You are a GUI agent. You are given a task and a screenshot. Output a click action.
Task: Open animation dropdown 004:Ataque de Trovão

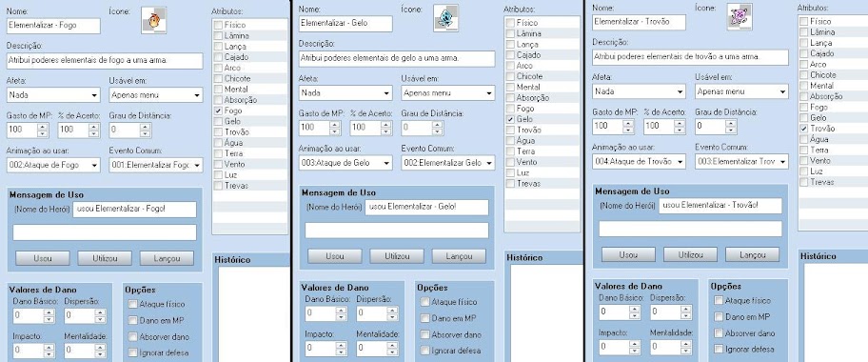click(x=639, y=161)
